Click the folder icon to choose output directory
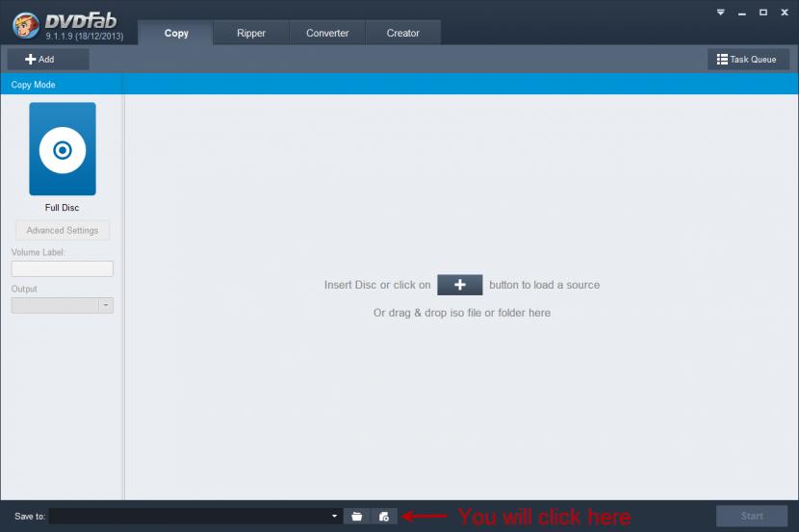 click(x=357, y=517)
